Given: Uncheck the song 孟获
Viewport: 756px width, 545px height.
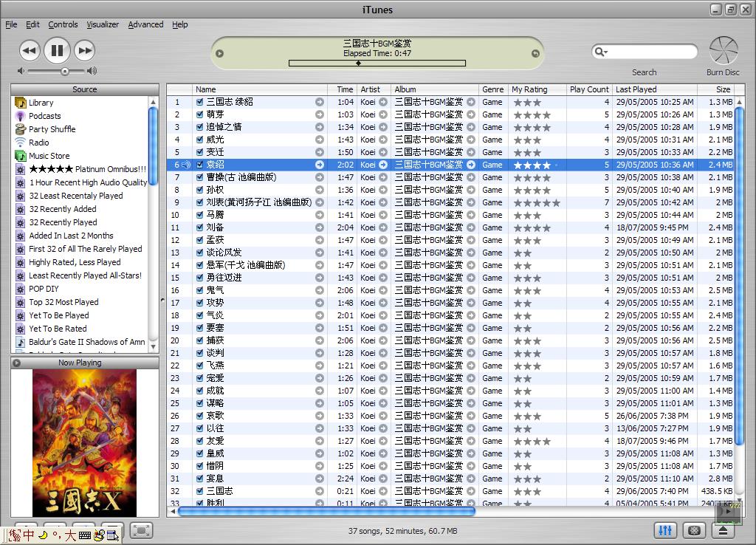Looking at the screenshot, I should [199, 240].
